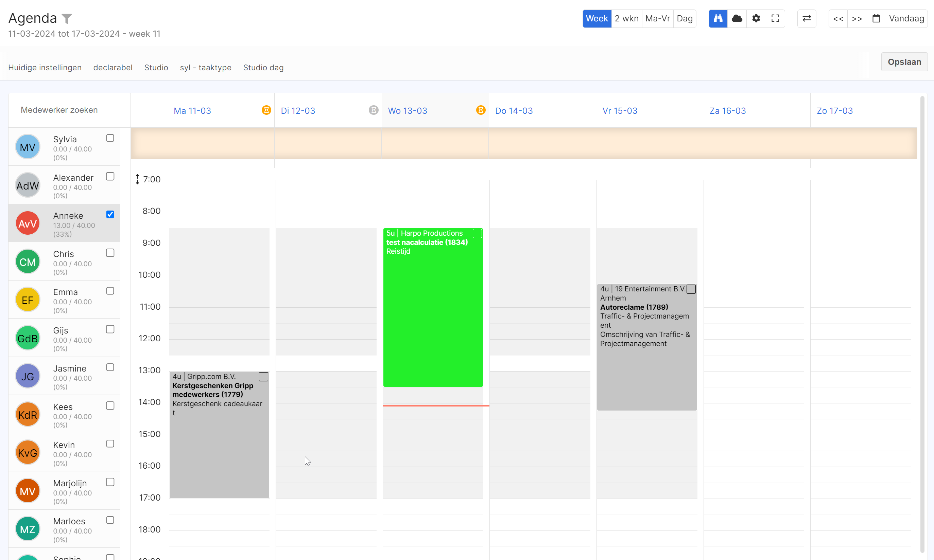Check the checkbox for Alexander

[x=110, y=177]
